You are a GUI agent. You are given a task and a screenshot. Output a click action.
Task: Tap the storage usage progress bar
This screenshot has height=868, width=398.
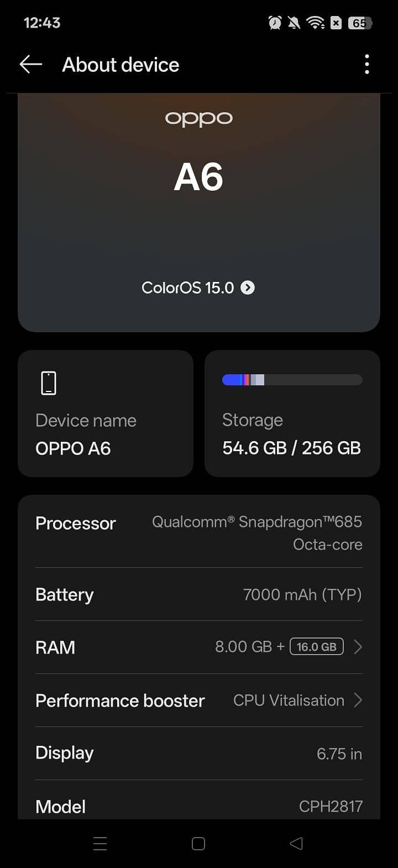[292, 379]
